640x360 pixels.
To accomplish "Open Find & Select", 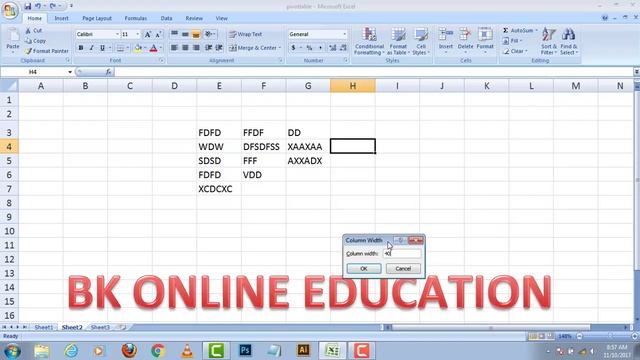I will coord(568,41).
